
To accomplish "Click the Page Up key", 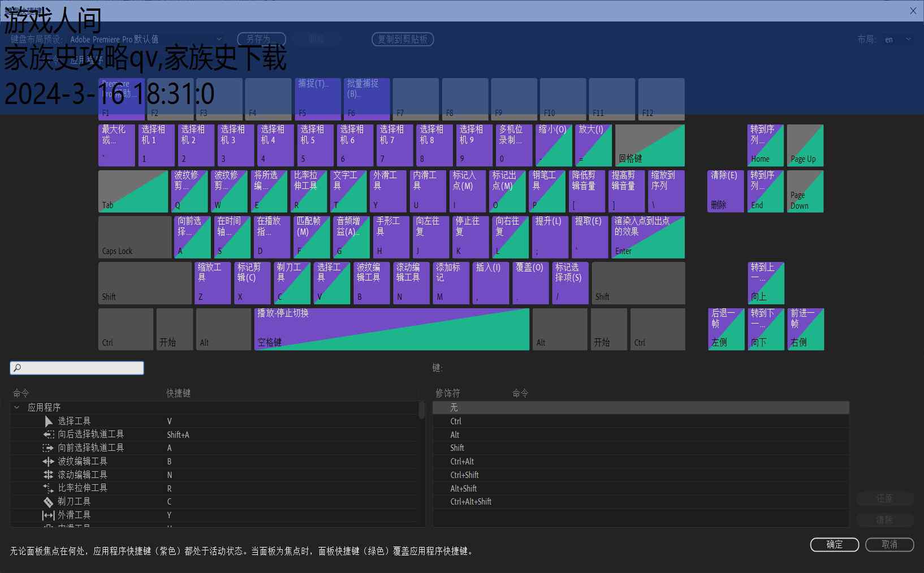I will tap(805, 145).
